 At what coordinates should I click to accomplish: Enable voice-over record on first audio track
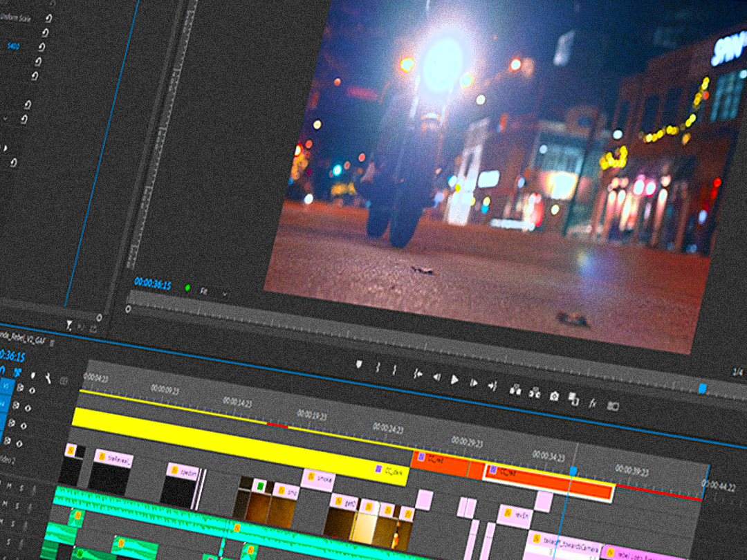point(34,490)
